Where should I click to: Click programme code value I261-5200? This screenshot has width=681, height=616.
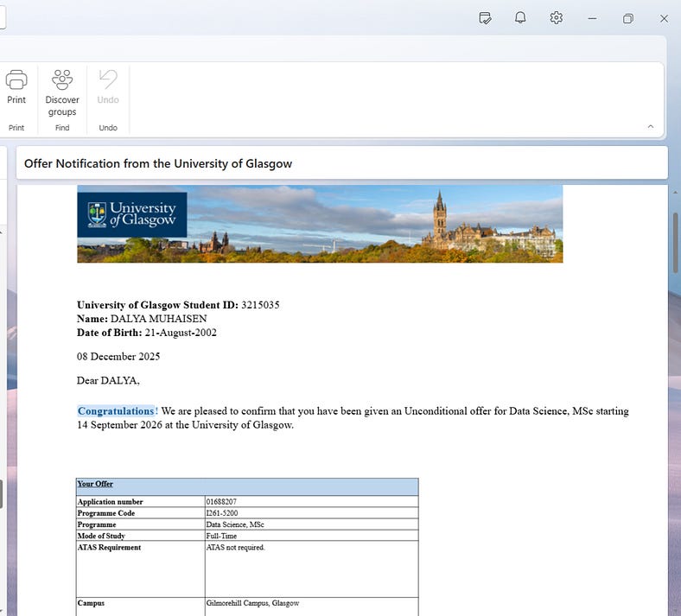pyautogui.click(x=222, y=512)
